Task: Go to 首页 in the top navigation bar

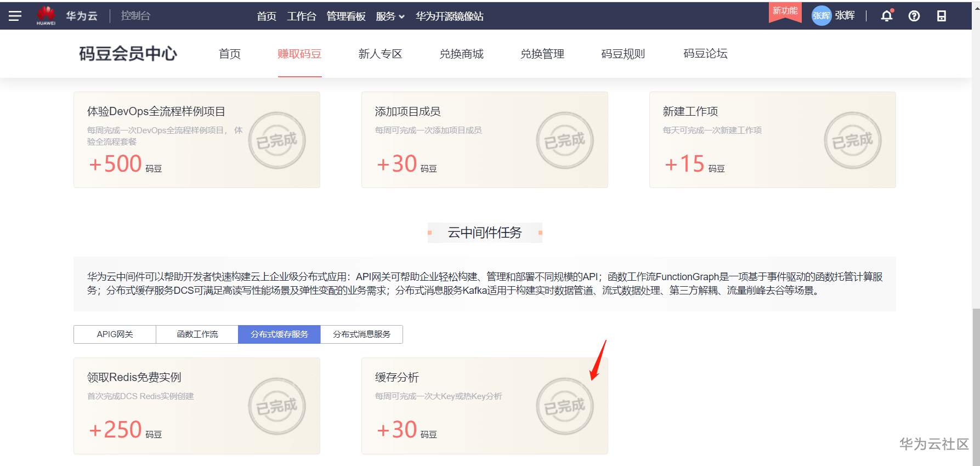Action: point(267,16)
